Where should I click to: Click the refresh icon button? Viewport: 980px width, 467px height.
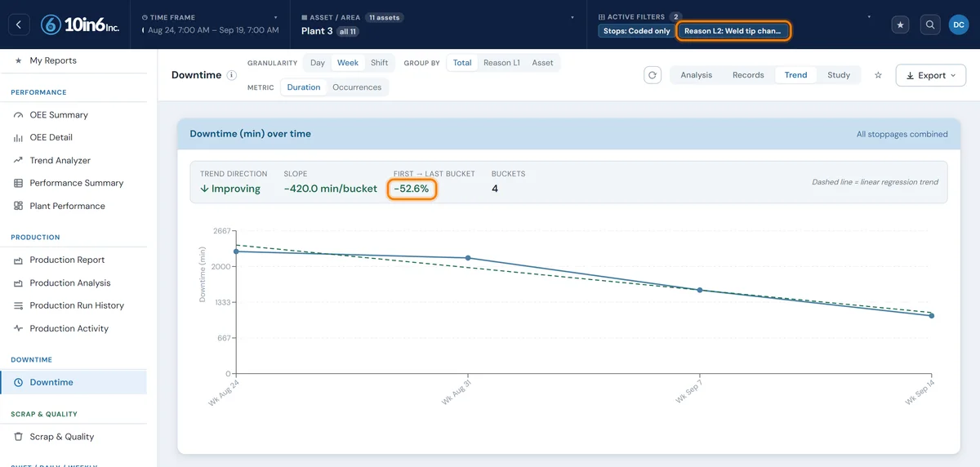click(x=653, y=75)
